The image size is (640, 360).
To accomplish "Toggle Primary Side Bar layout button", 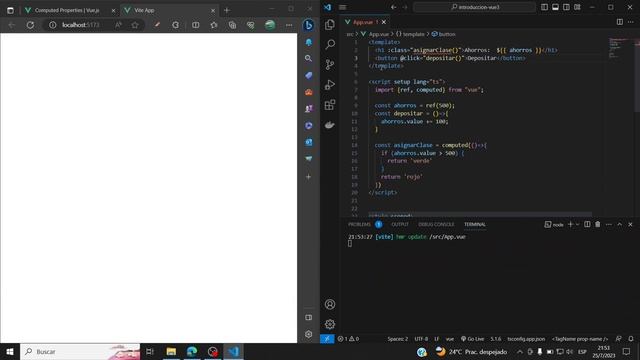I will click(x=544, y=7).
